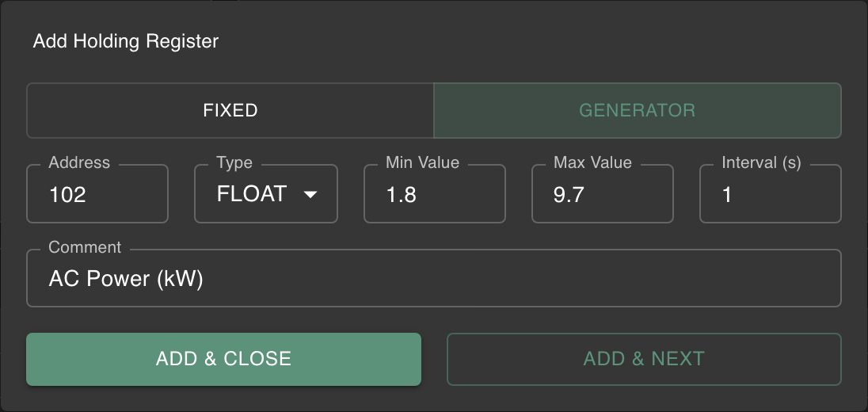The image size is (868, 412).
Task: Click the Min Value label text
Action: tap(422, 162)
